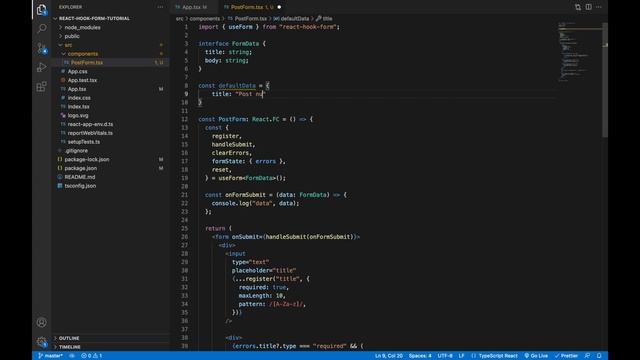Open Explorer more actions ellipsis

click(160, 7)
